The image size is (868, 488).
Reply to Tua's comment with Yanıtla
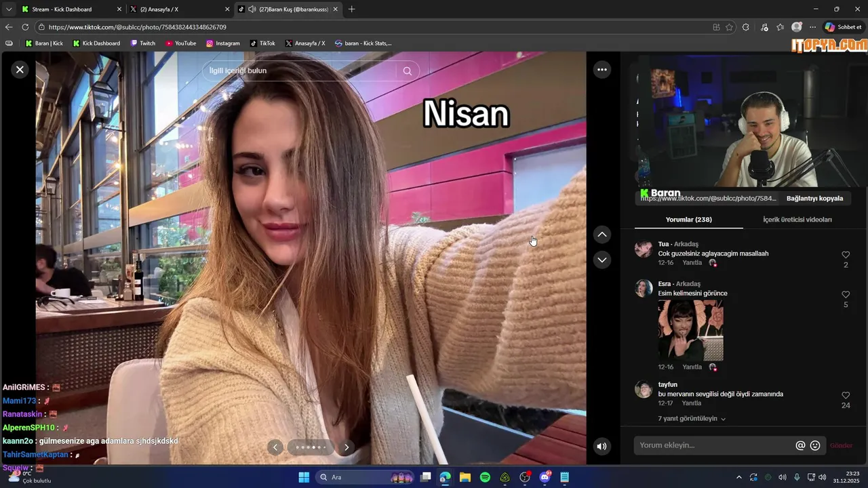(x=692, y=262)
